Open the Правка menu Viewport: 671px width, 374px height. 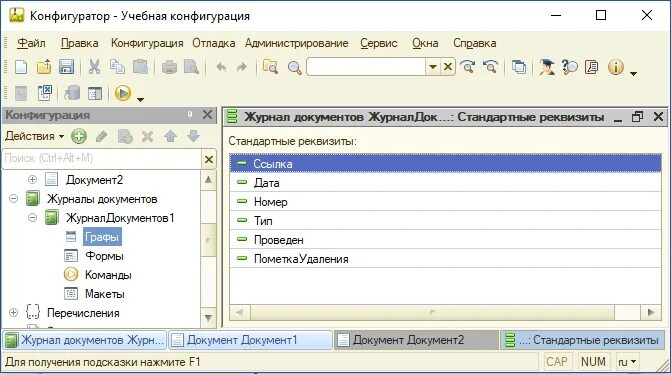[x=80, y=43]
